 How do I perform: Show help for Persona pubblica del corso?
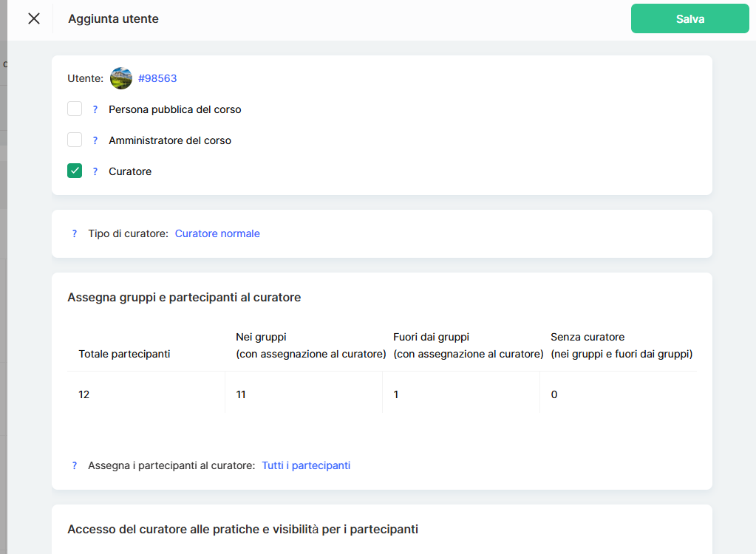[95, 109]
